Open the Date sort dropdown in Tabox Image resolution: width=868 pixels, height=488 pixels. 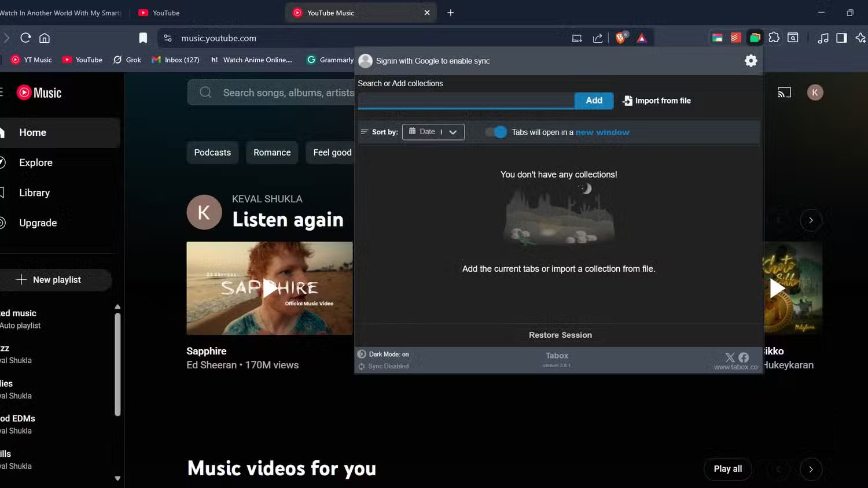point(453,132)
